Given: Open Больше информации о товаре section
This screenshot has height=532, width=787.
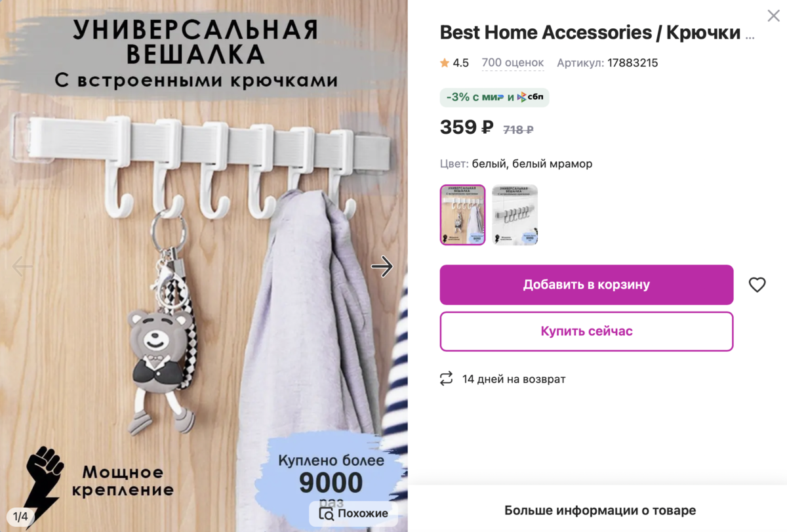Looking at the screenshot, I should [600, 510].
